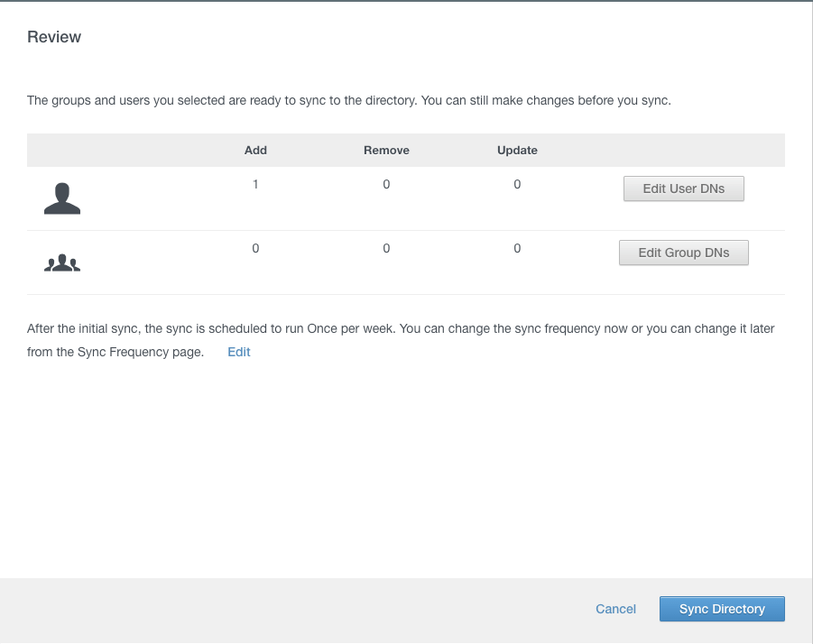Click the users Add count of 1
This screenshot has width=813, height=644.
[255, 184]
